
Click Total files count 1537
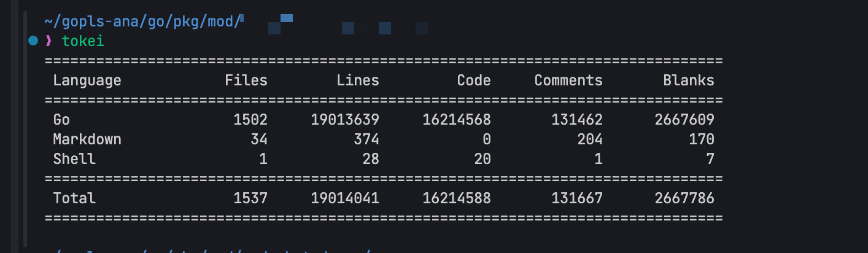(250, 198)
